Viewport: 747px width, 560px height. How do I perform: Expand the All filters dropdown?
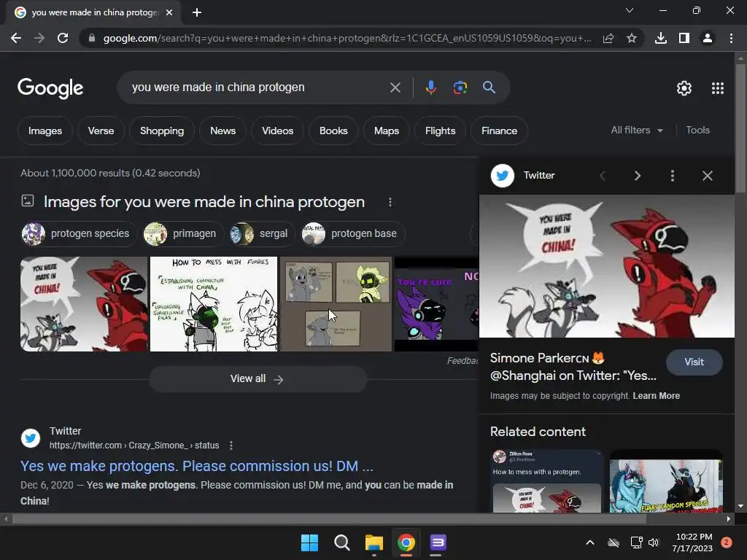pyautogui.click(x=637, y=130)
